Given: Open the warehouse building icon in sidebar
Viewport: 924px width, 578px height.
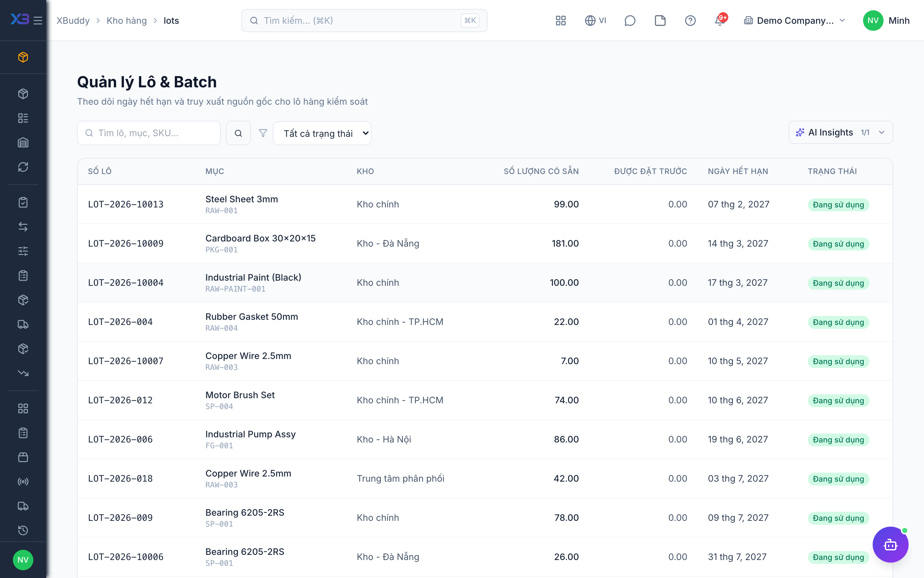Looking at the screenshot, I should click(x=23, y=143).
